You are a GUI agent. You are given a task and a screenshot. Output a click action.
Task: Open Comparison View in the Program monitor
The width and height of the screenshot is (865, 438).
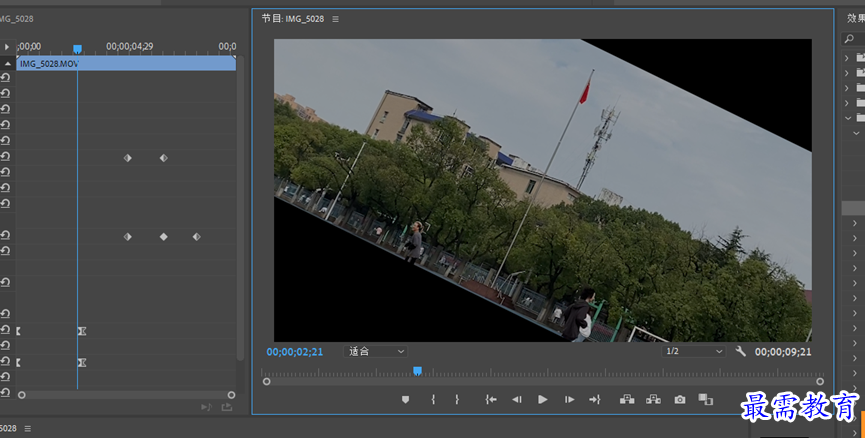pos(706,399)
